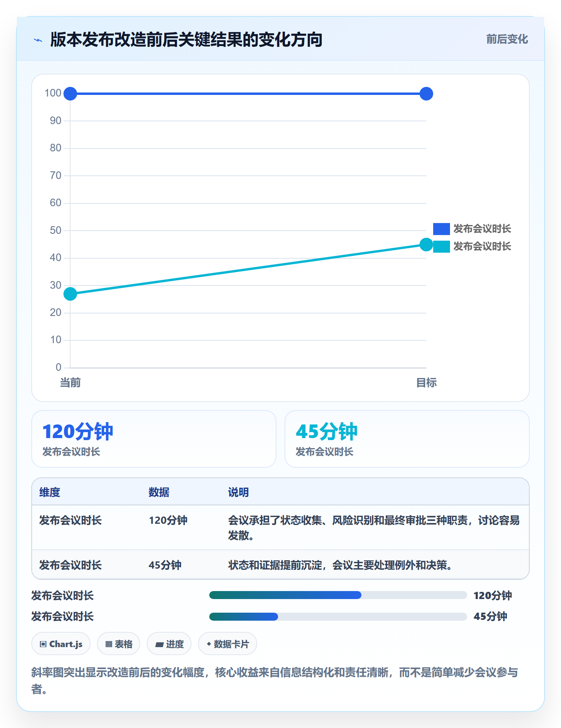
Task: Click the 45分钟 progress bar
Action: pos(338,617)
